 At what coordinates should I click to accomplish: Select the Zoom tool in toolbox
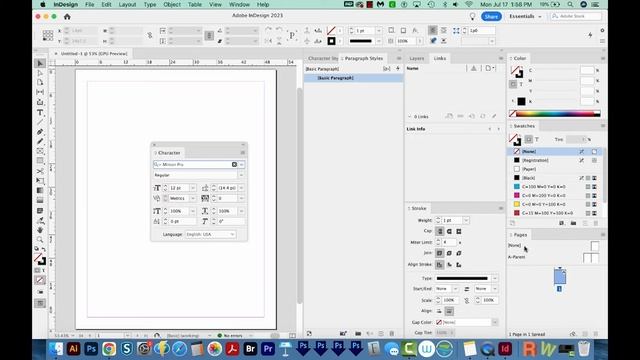click(40, 240)
